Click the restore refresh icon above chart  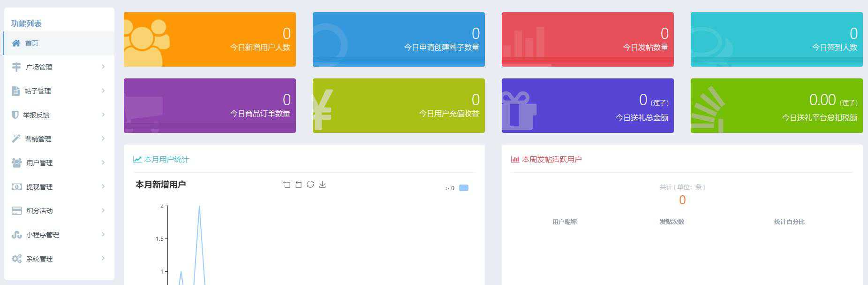coord(310,185)
